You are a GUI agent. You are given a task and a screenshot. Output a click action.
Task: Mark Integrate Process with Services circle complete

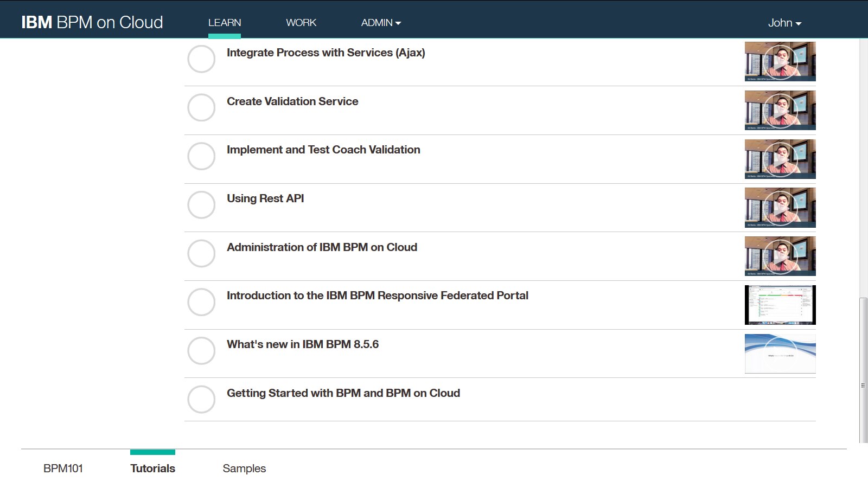coord(201,59)
